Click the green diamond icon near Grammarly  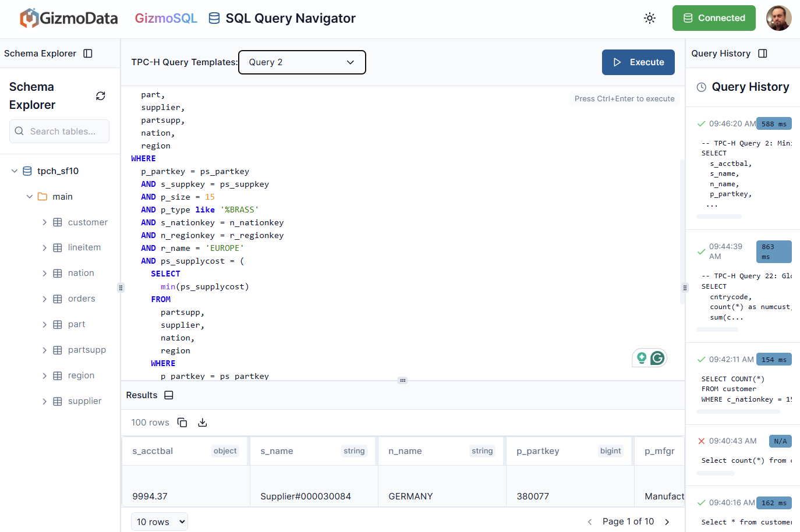[642, 357]
